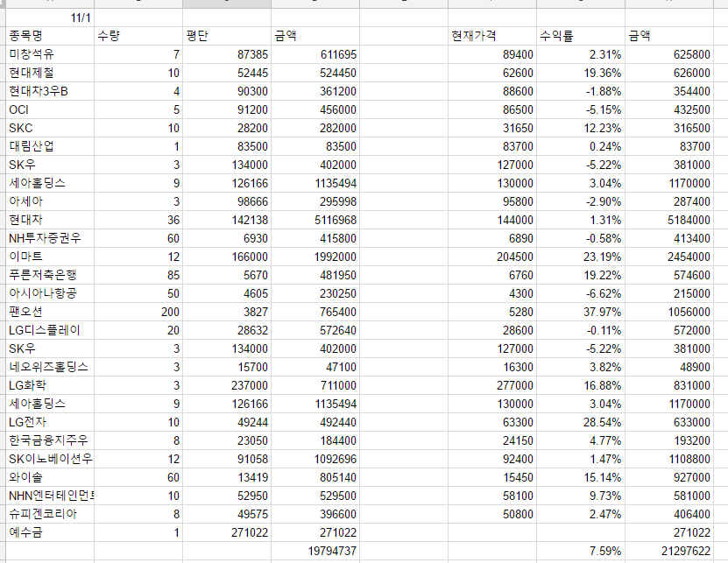Click the 대림산업 name cell

click(50, 146)
